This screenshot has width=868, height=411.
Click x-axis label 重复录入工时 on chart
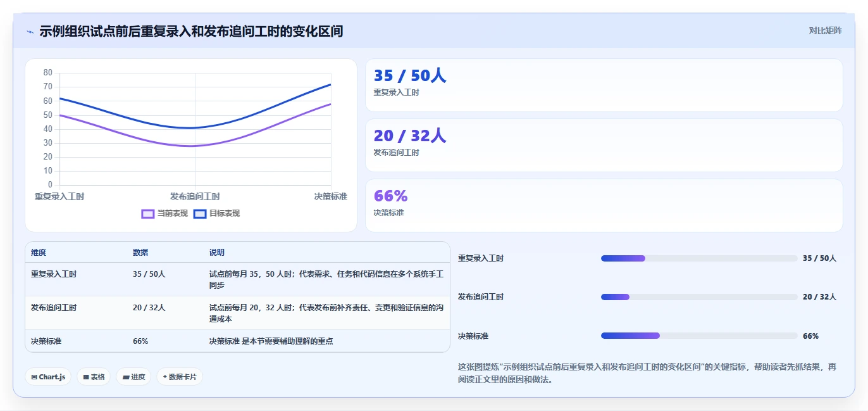tap(59, 197)
